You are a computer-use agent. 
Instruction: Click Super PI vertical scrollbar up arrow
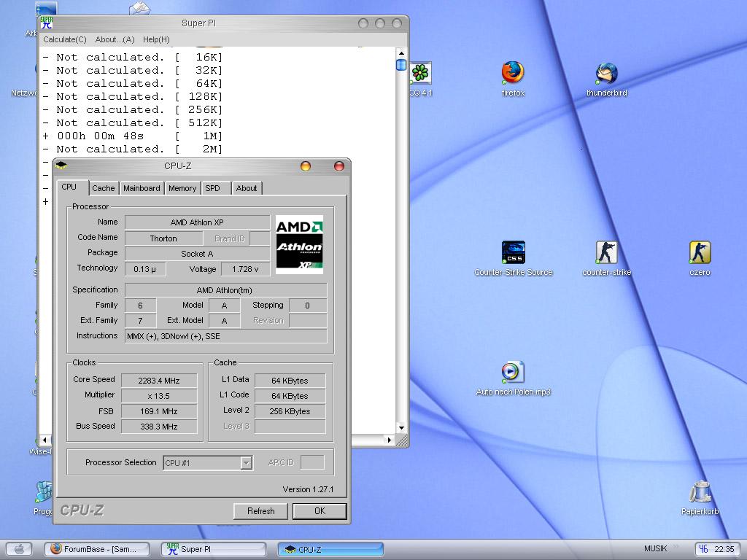click(401, 52)
